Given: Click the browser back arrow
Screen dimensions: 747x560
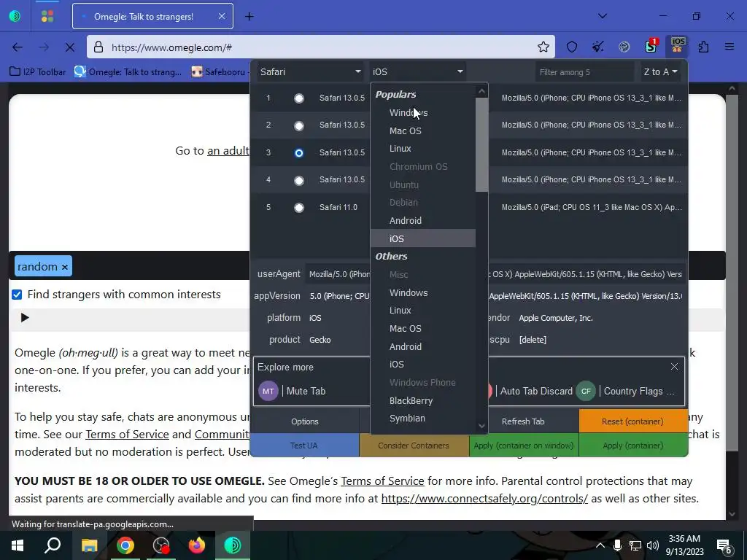Looking at the screenshot, I should [18, 47].
